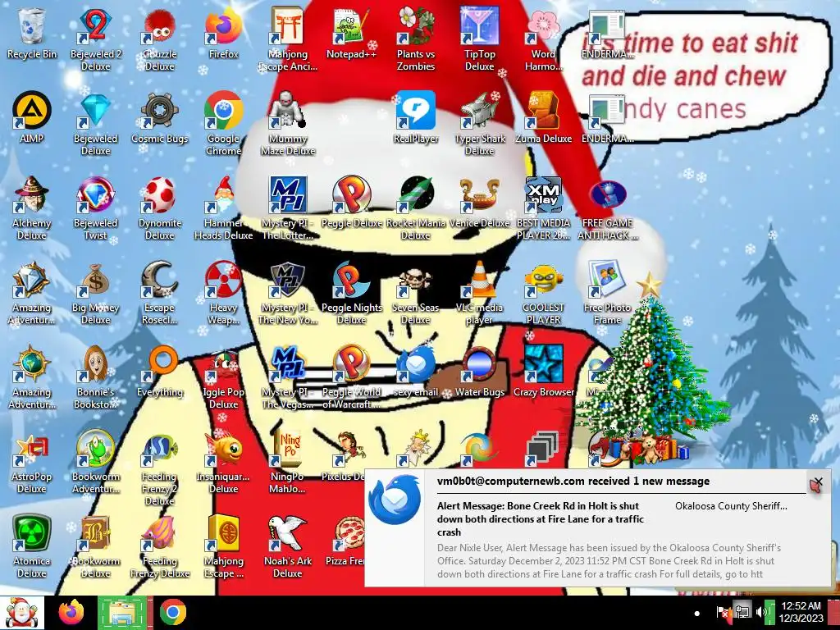The height and width of the screenshot is (630, 840).
Task: Open Chuzzle Deluxe desktop shortcut
Action: 160,39
